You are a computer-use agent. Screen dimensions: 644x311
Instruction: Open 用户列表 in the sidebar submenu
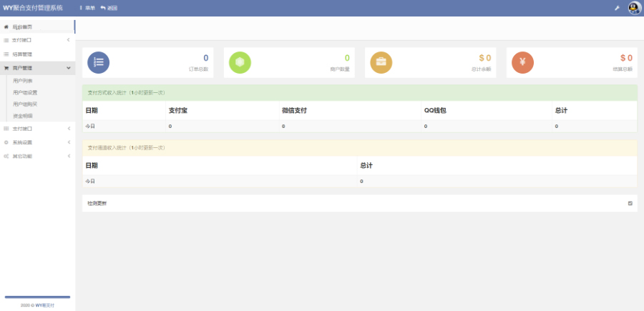click(23, 82)
